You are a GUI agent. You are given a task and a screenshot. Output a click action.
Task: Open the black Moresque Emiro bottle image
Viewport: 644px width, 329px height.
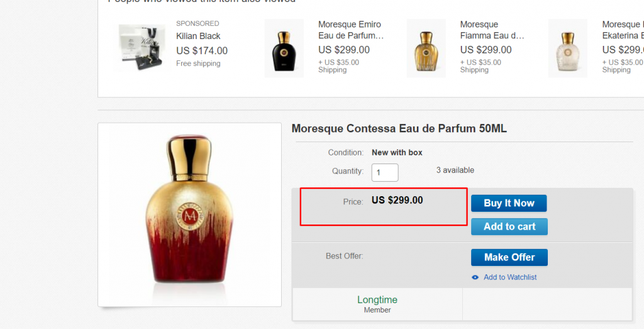pyautogui.click(x=284, y=48)
